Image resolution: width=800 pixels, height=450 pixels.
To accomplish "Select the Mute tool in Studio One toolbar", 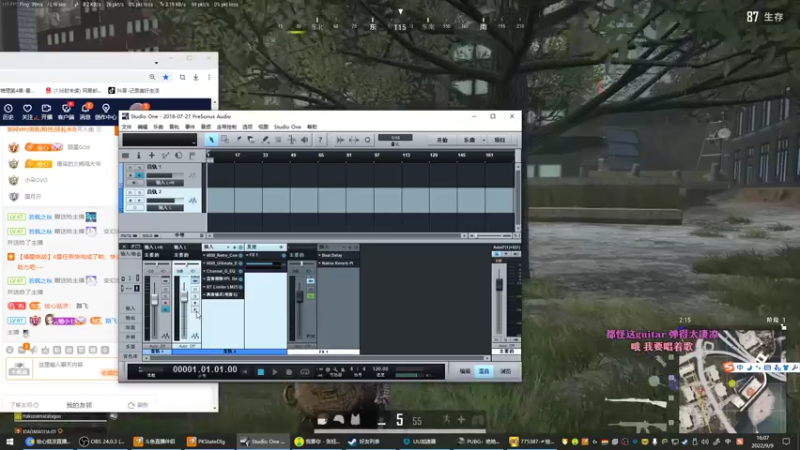I will coord(278,140).
